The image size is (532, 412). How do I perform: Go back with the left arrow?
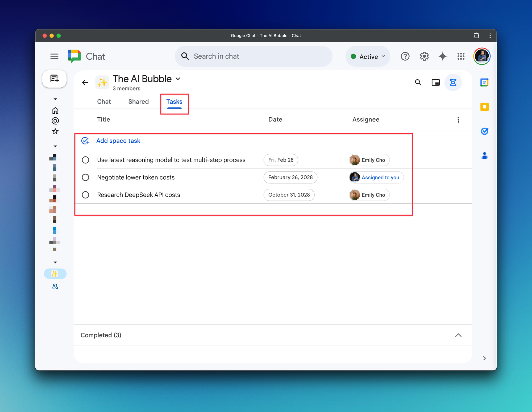click(x=85, y=83)
